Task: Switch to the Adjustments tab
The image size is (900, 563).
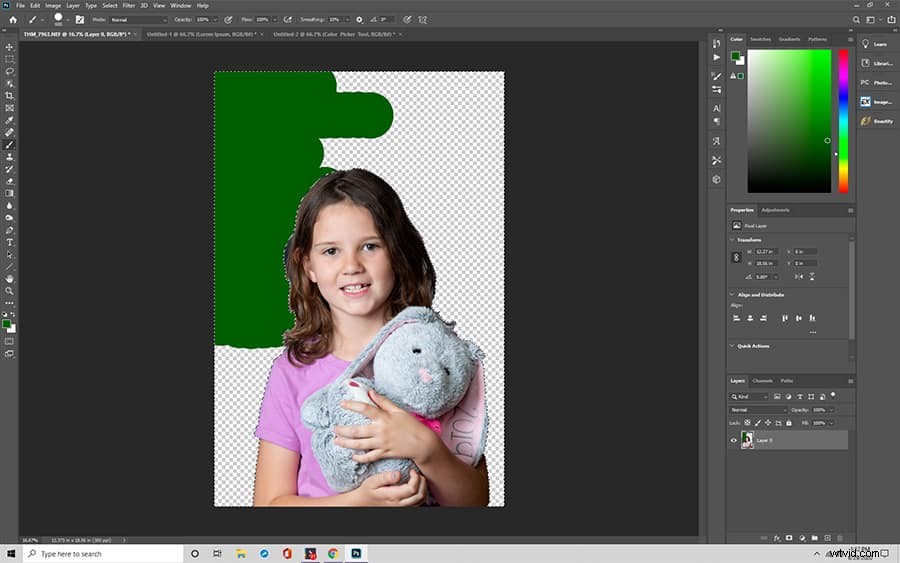Action: 775,210
